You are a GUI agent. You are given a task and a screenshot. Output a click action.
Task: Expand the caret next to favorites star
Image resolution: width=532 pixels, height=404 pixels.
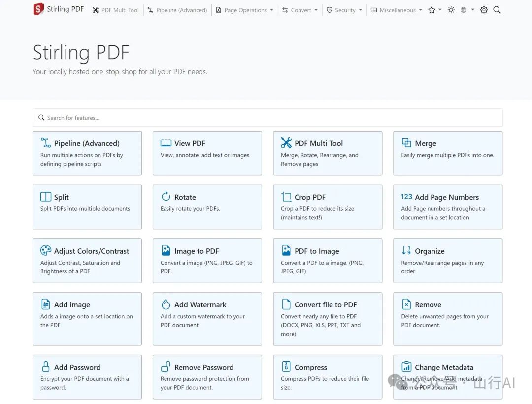tap(440, 10)
